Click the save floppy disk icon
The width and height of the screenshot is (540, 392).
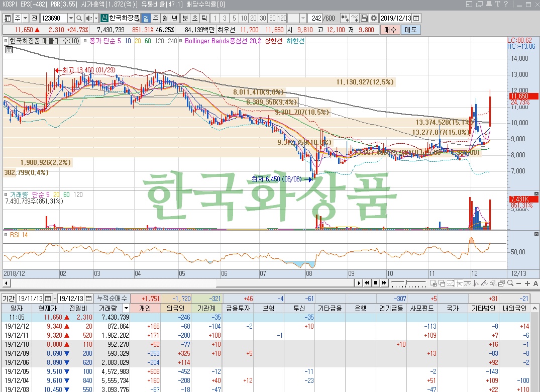click(x=364, y=18)
